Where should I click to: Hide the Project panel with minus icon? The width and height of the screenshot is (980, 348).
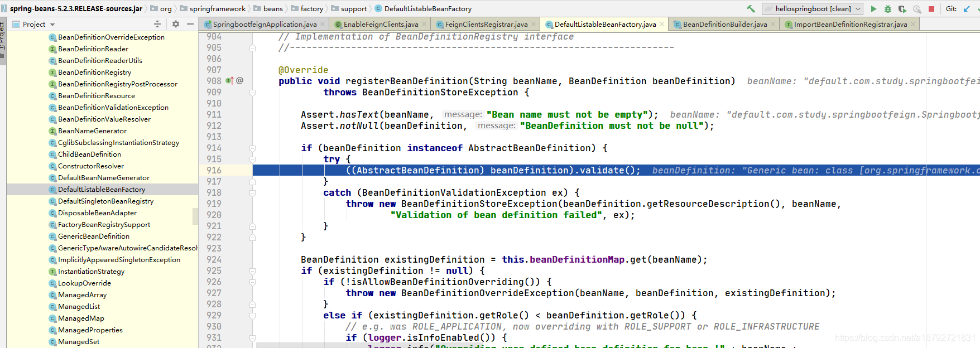click(190, 24)
